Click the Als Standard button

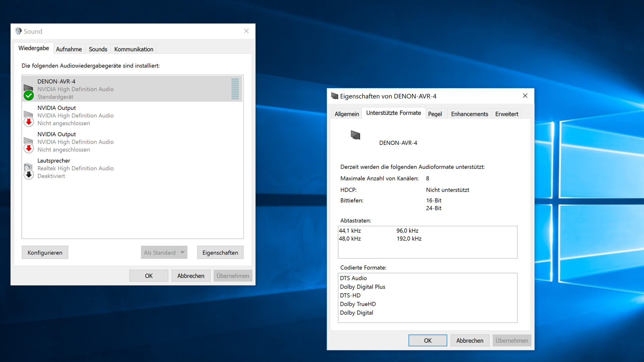tap(160, 253)
